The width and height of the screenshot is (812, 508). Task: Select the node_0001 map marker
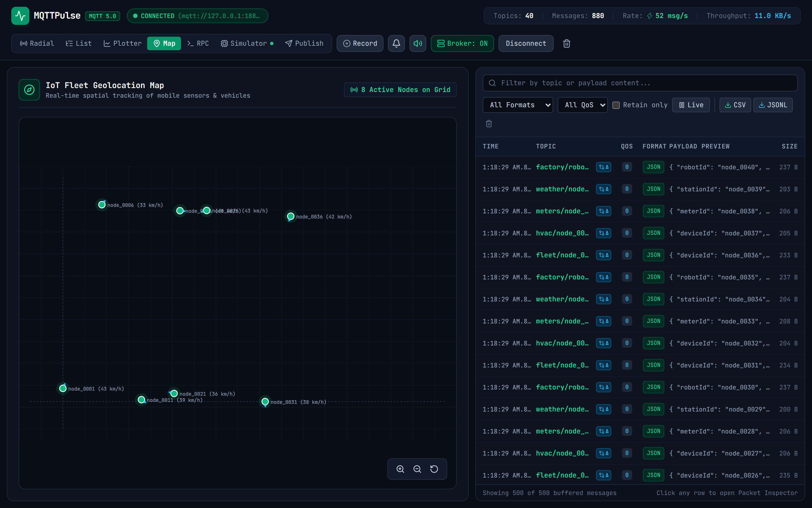[x=63, y=388]
